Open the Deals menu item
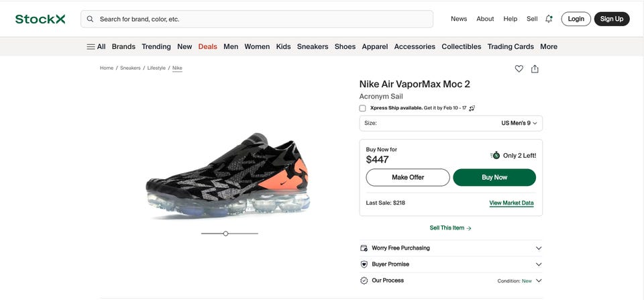This screenshot has height=300, width=644. pos(207,46)
